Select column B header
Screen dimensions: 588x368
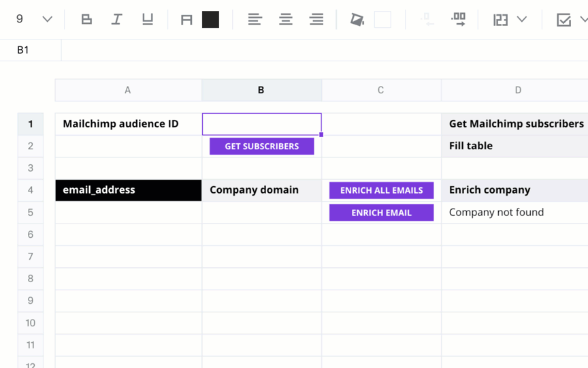coord(261,90)
